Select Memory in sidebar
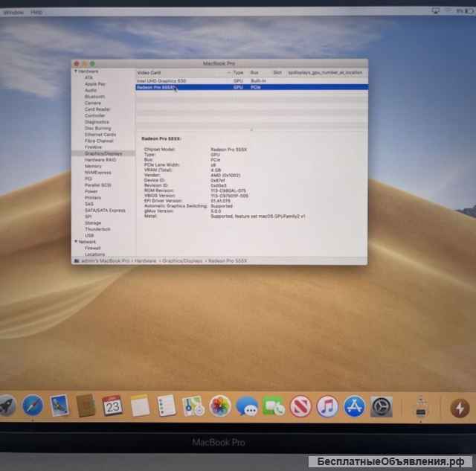Image resolution: width=476 pixels, height=471 pixels. [93, 166]
